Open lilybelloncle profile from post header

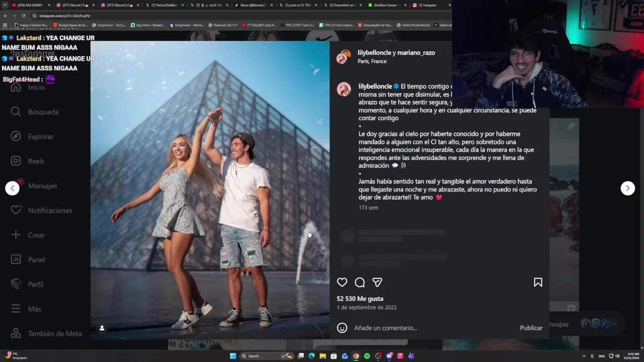[x=375, y=52]
